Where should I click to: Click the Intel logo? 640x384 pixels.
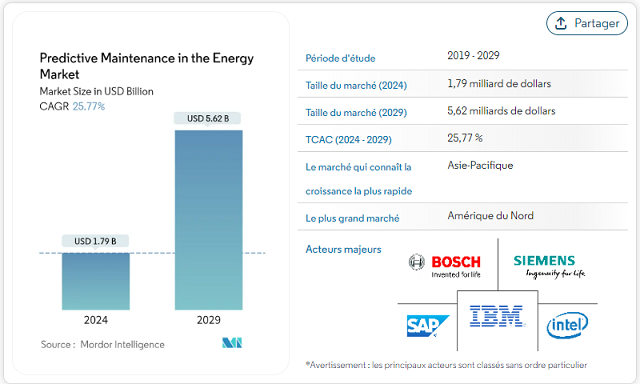(x=567, y=325)
